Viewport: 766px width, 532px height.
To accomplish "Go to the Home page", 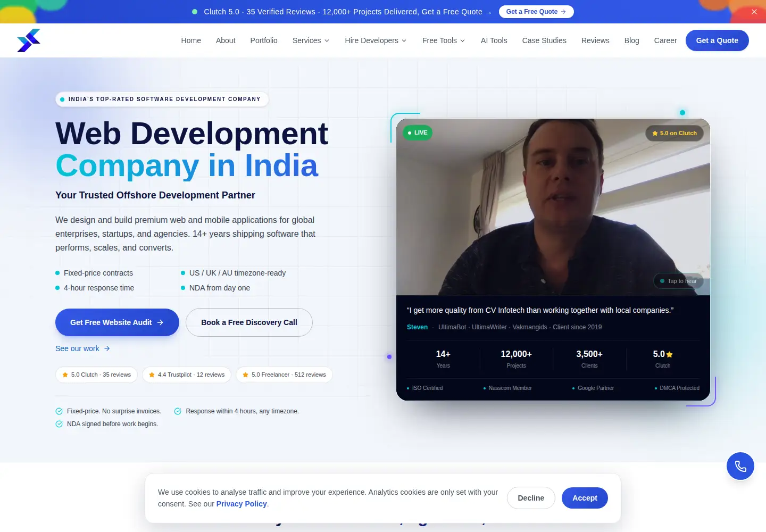I will point(191,40).
